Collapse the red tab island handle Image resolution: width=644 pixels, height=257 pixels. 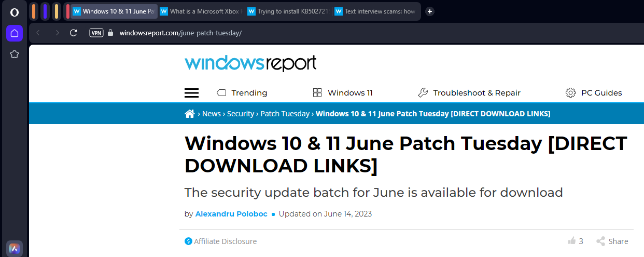(68, 11)
